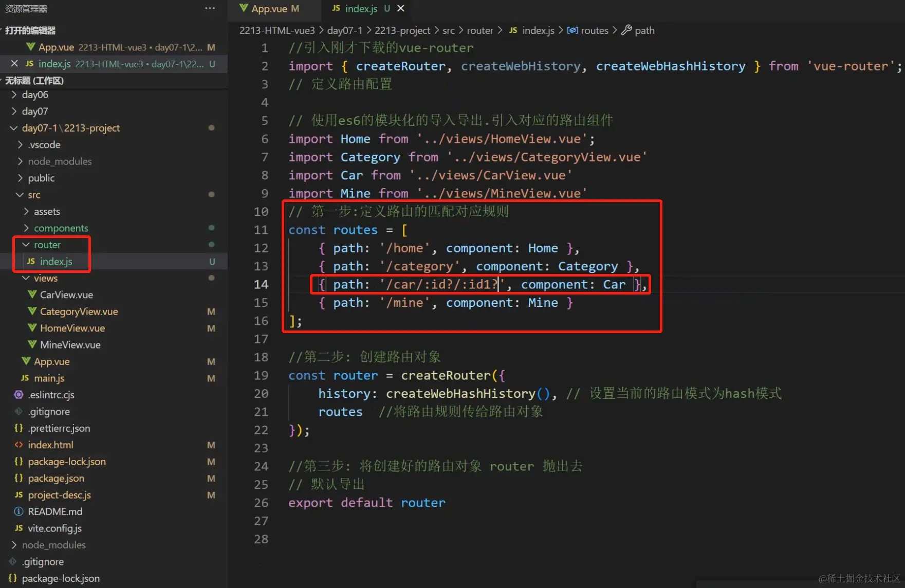
Task: Expand the public folder
Action: 20,178
